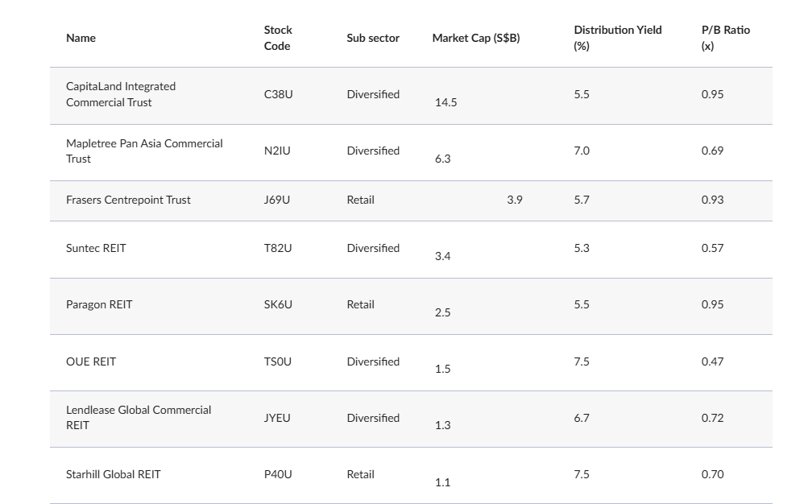The image size is (812, 504).
Task: Click the P/B Ratio (x) header
Action: pos(725,38)
